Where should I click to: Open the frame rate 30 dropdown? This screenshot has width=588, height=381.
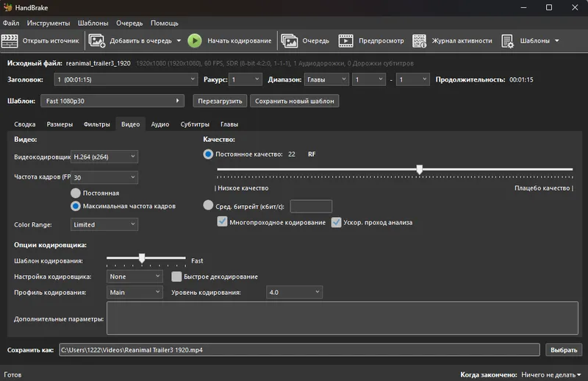(x=104, y=177)
